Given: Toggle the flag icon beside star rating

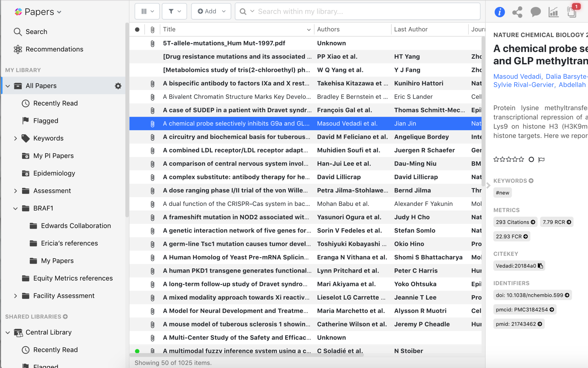Looking at the screenshot, I should 541,160.
